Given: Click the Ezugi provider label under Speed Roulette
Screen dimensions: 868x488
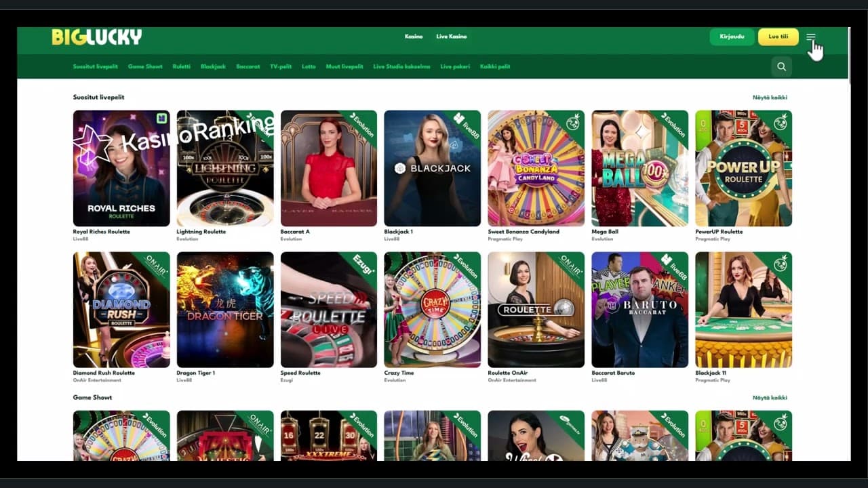Looking at the screenshot, I should pos(286,380).
